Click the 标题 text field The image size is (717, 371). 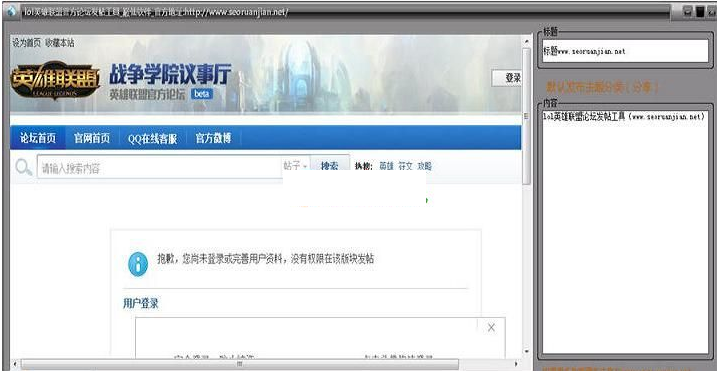pos(625,51)
